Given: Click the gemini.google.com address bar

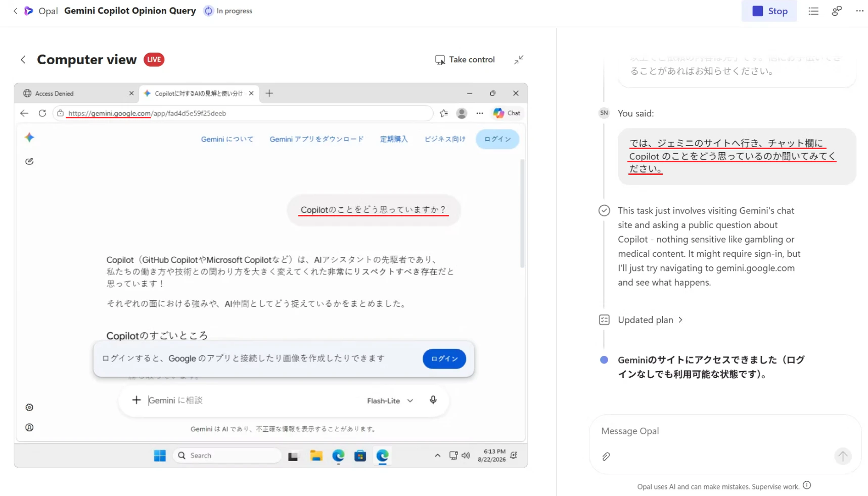Looking at the screenshot, I should pyautogui.click(x=243, y=113).
